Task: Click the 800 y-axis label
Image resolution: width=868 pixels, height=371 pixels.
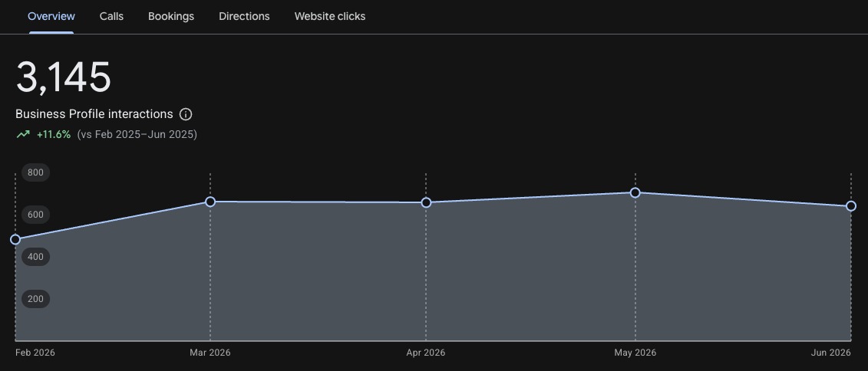Action: 35,172
